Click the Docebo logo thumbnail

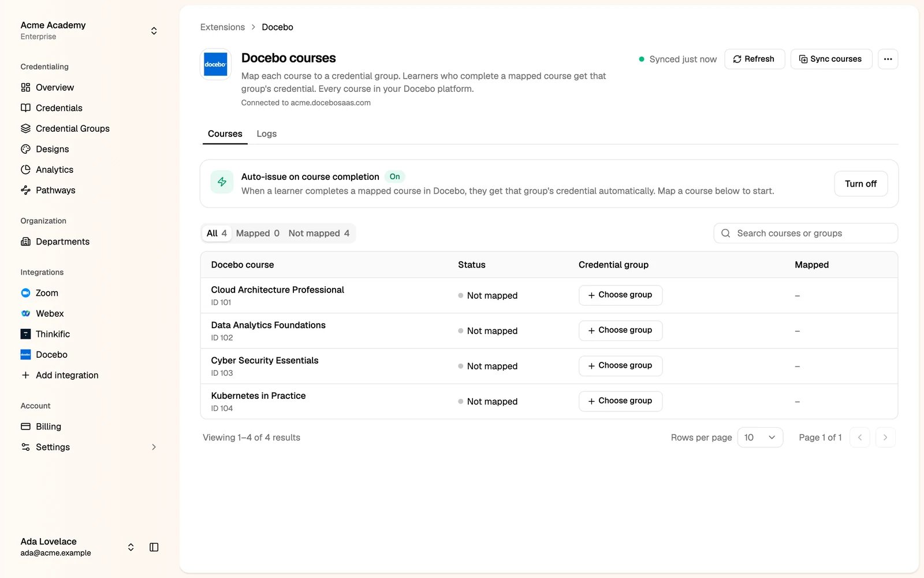pos(215,64)
